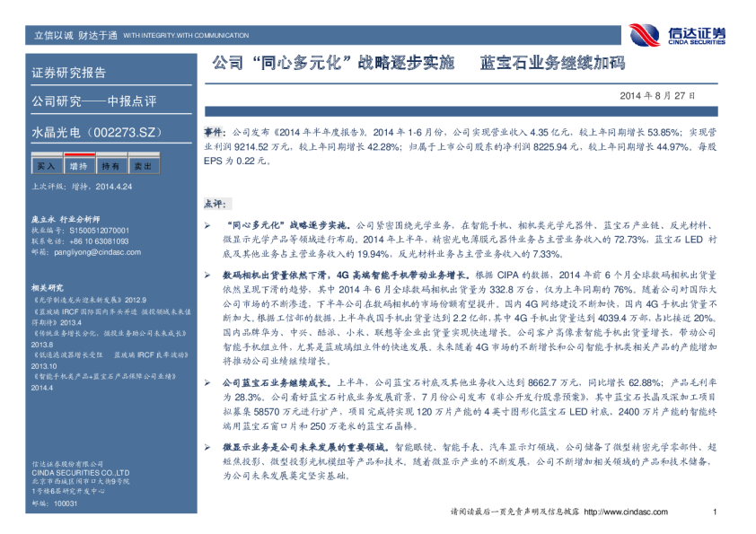The width and height of the screenshot is (756, 534).
Task: Click arrow bullet before 公司蓝宝石业务继续成长
Action: click(208, 382)
